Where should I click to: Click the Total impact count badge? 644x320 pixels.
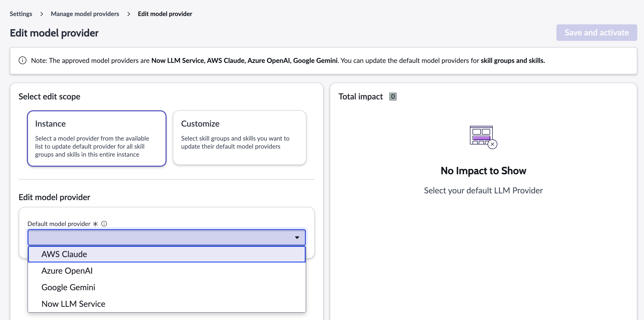(393, 97)
